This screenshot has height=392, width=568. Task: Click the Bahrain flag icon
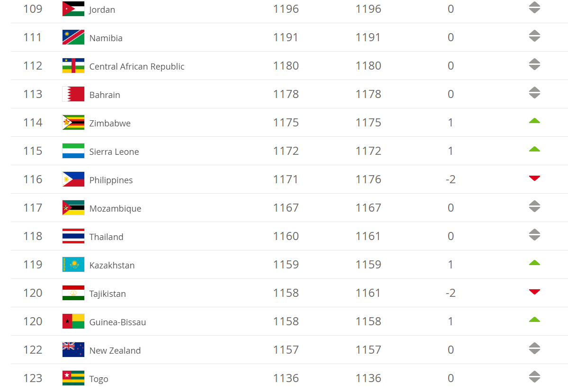pos(73,94)
